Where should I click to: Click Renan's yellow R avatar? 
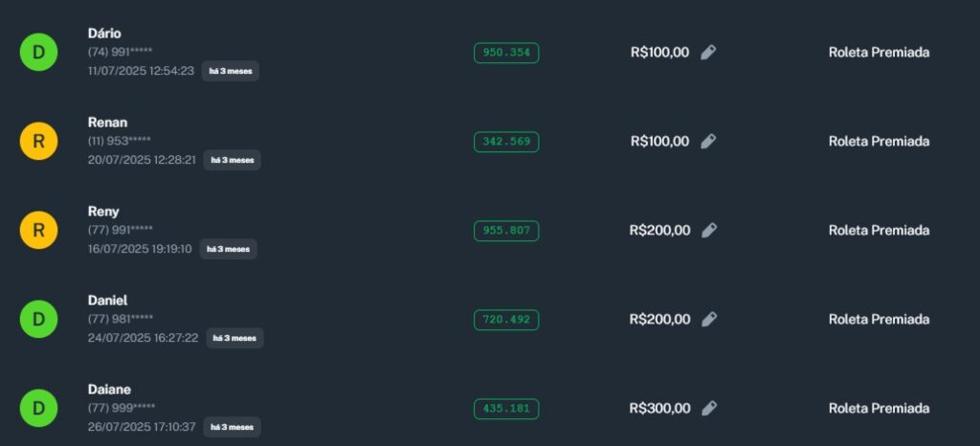[x=38, y=142]
